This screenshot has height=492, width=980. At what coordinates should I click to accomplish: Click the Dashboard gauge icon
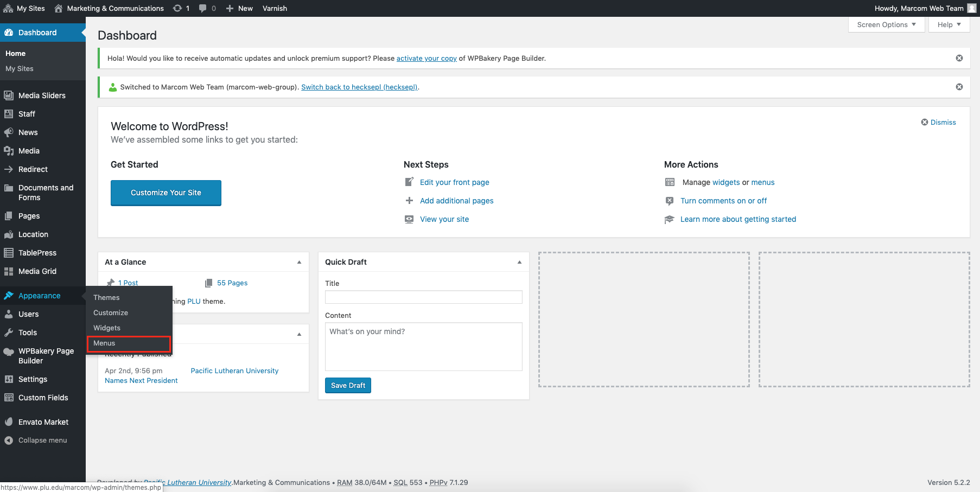tap(9, 33)
